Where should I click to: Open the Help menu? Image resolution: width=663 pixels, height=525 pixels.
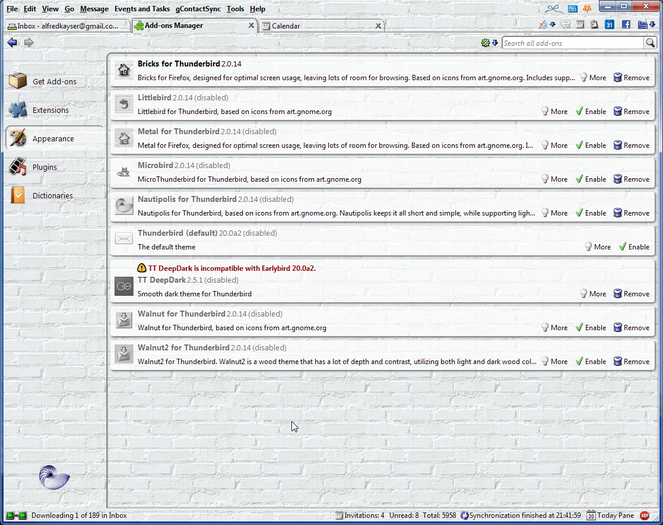257,8
